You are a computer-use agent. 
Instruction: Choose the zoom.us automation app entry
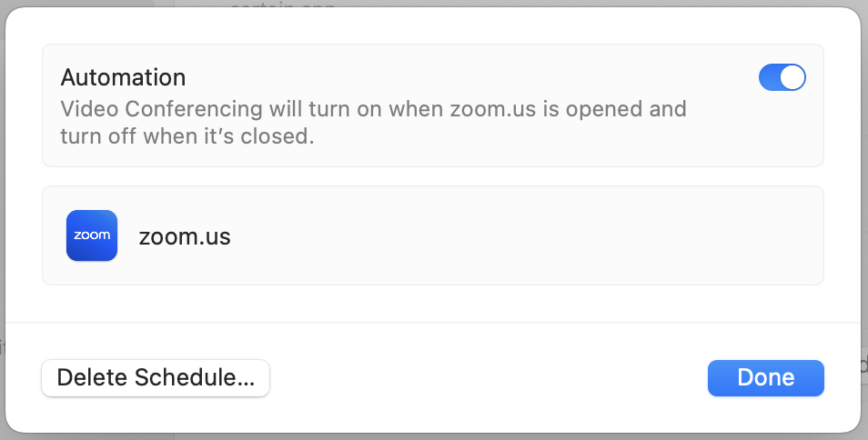433,235
